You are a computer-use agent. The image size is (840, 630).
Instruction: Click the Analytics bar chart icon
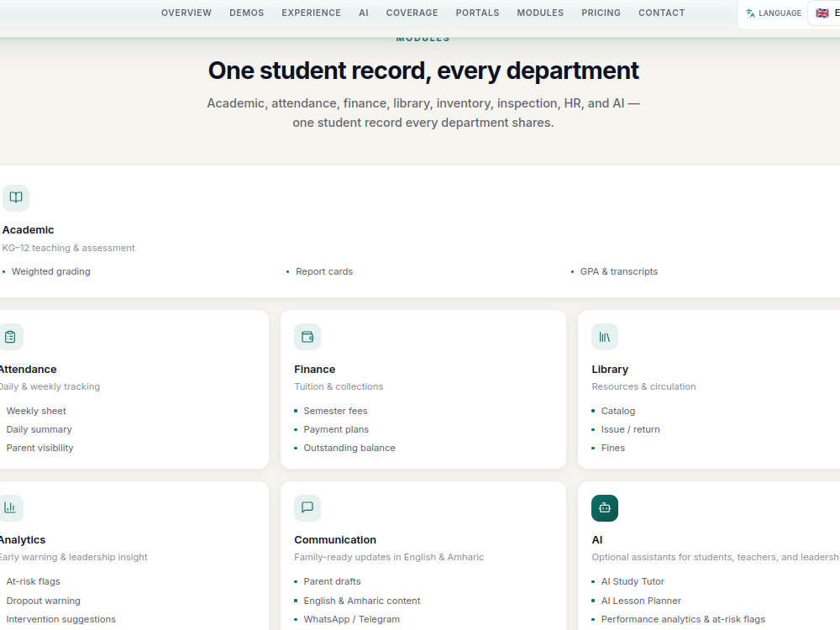coord(10,508)
